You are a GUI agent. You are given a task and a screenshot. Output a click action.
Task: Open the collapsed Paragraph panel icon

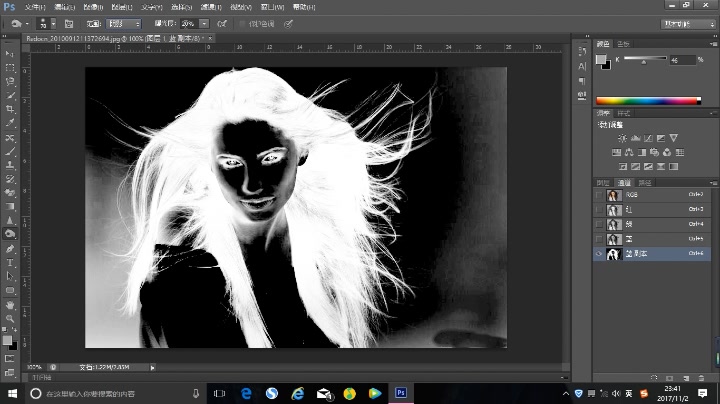(582, 81)
